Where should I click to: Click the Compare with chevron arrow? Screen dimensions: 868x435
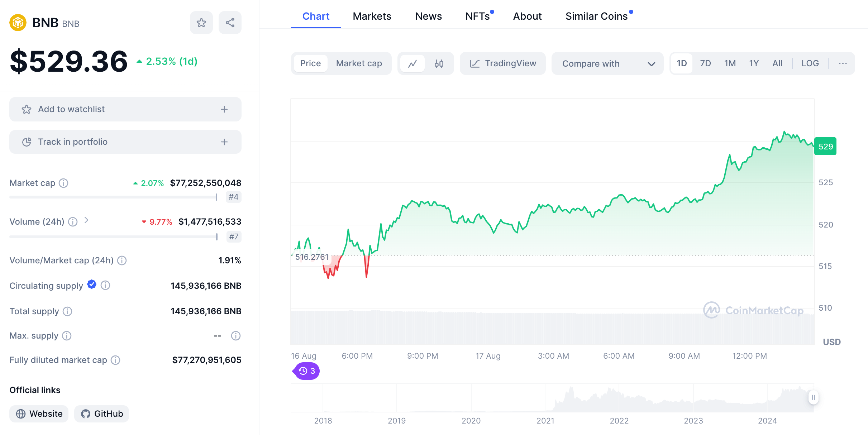(652, 64)
